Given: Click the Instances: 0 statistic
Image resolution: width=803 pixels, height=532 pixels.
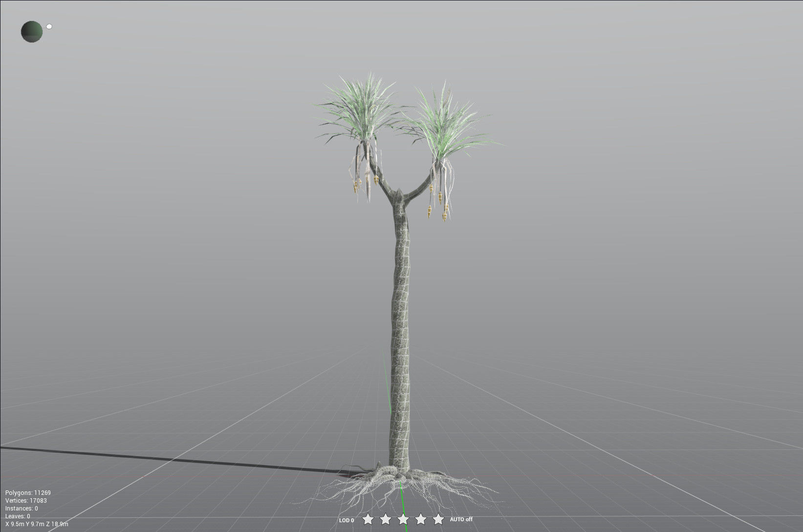Looking at the screenshot, I should point(22,509).
